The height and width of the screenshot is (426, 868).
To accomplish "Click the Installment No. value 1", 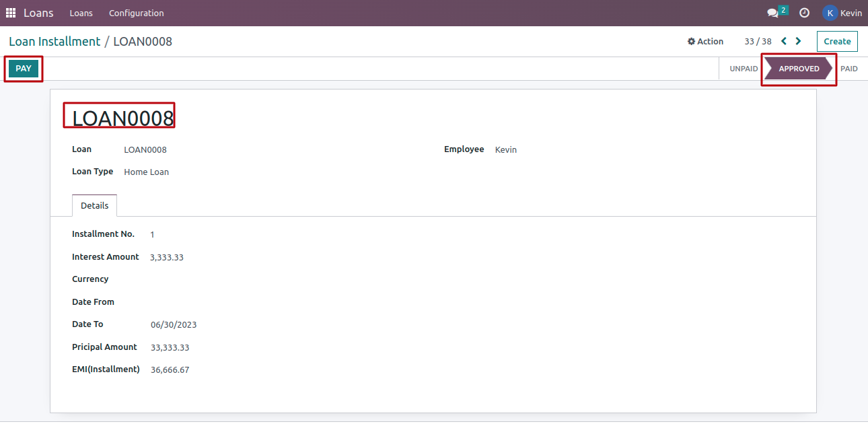I will (x=153, y=234).
